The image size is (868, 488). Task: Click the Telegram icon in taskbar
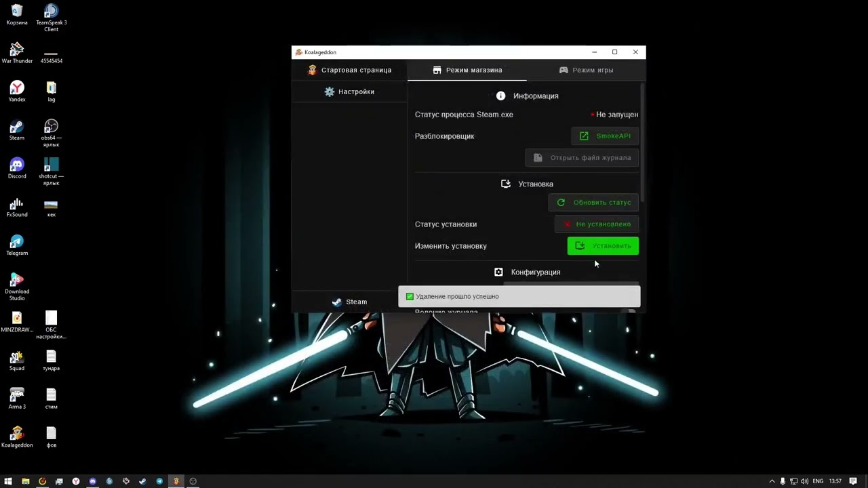point(159,481)
